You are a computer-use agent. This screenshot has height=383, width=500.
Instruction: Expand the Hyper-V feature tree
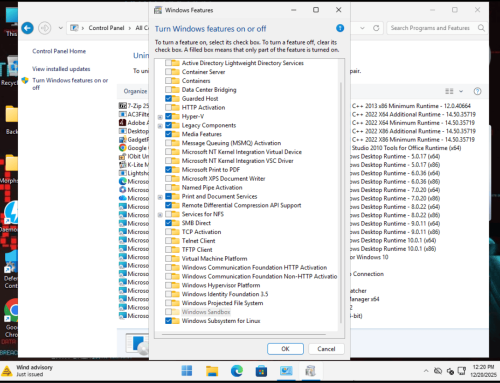pos(160,117)
